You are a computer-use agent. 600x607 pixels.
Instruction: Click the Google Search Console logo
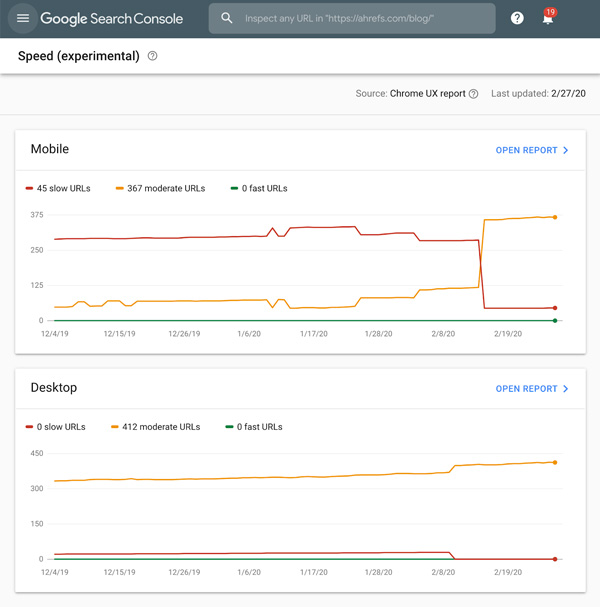click(111, 19)
